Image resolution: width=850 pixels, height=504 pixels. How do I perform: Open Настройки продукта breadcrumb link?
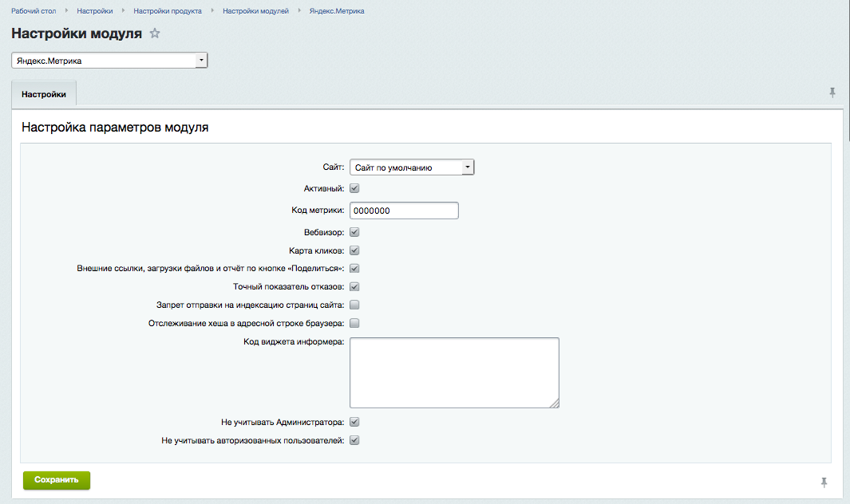coord(168,11)
